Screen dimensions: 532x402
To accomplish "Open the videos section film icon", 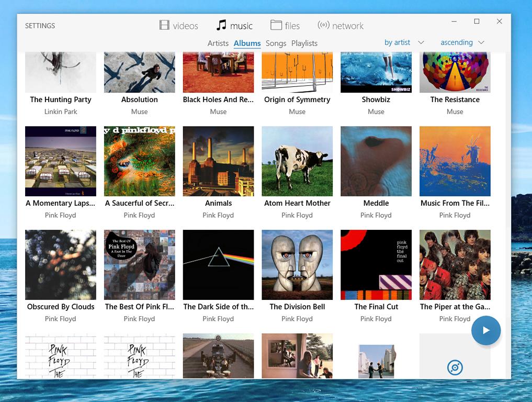I will coord(164,25).
